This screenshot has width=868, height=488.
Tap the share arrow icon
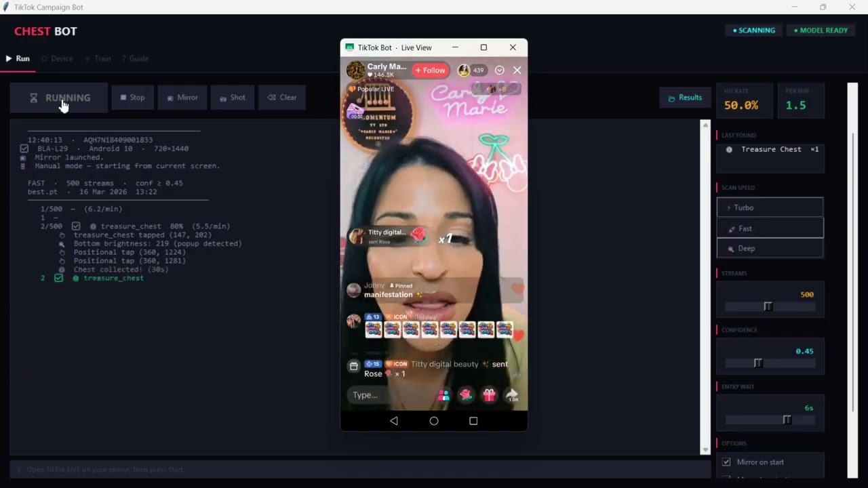[x=512, y=394]
